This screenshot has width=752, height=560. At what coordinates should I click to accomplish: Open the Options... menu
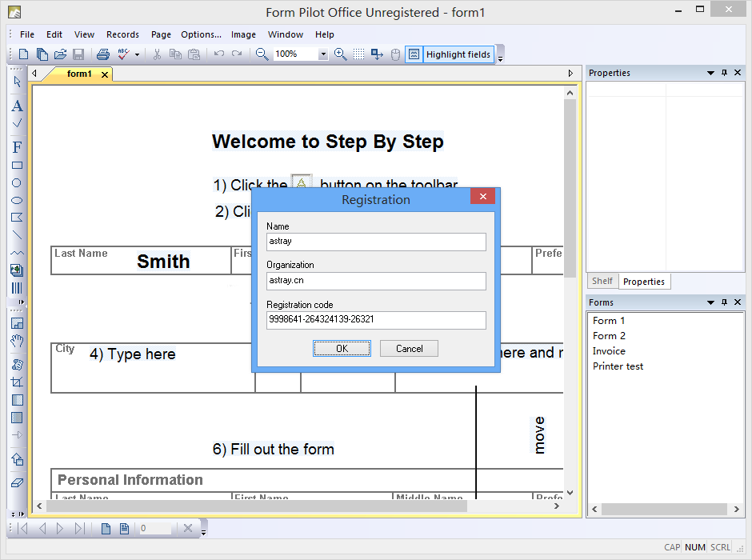coord(201,34)
